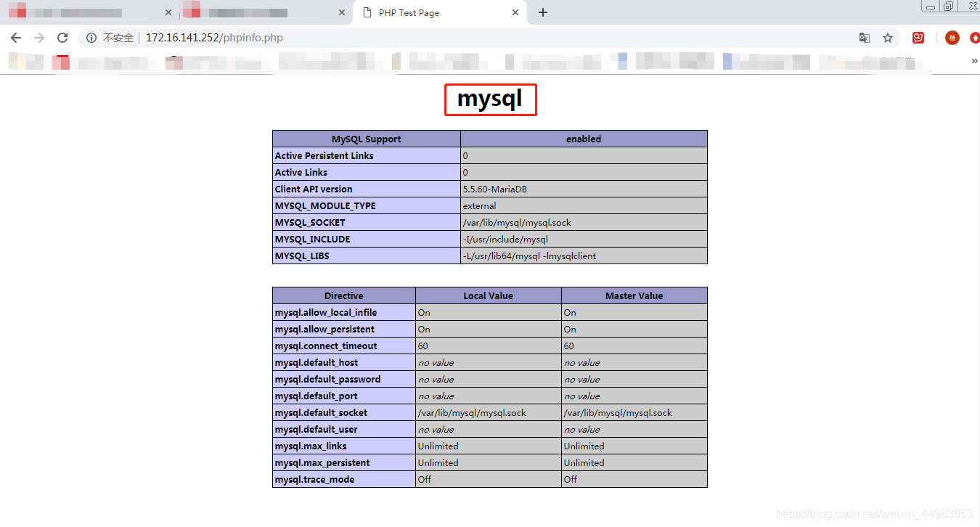Show hidden bookmarks via the chevron
This screenshot has height=527, width=980.
(974, 62)
